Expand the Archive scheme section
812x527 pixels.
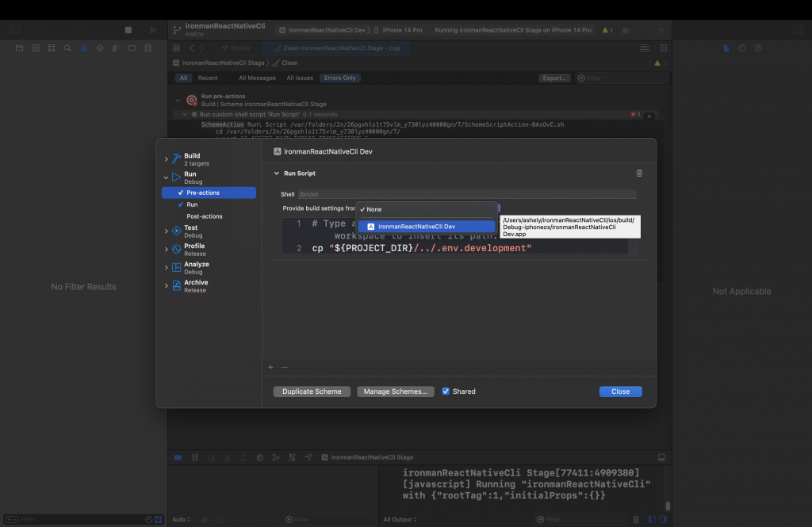click(x=167, y=286)
